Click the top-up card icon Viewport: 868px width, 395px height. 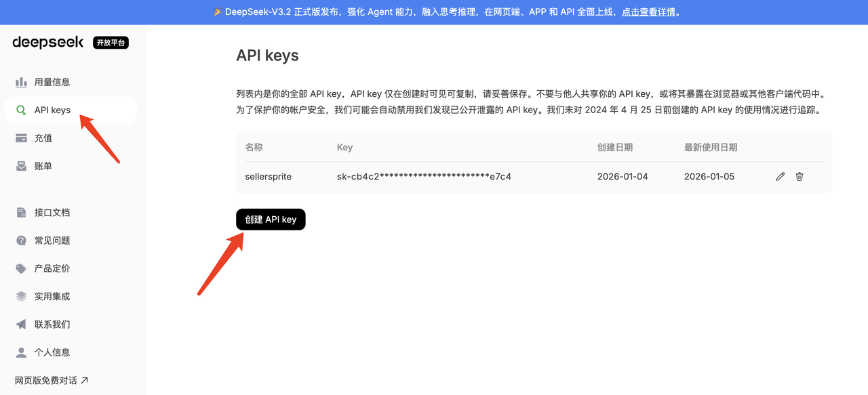click(x=21, y=138)
